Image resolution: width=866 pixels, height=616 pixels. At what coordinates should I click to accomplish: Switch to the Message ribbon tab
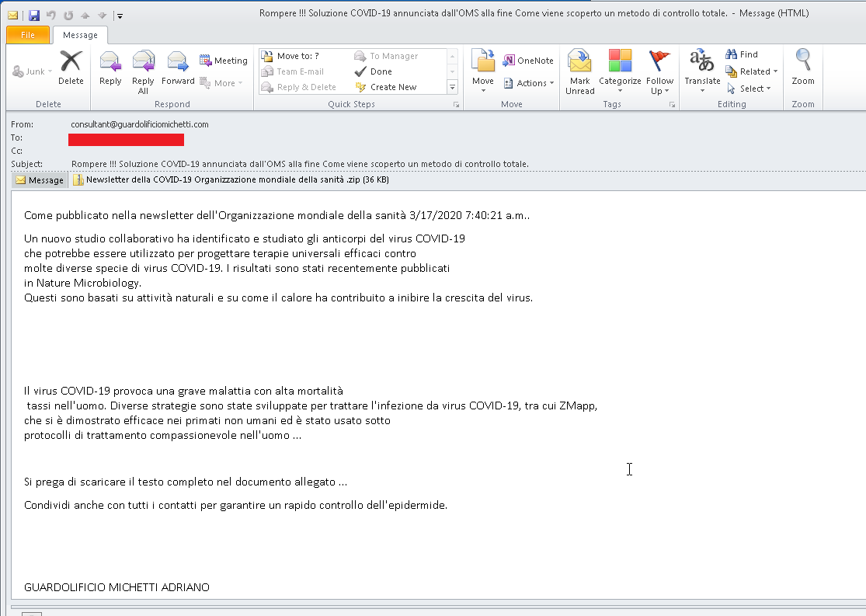80,35
